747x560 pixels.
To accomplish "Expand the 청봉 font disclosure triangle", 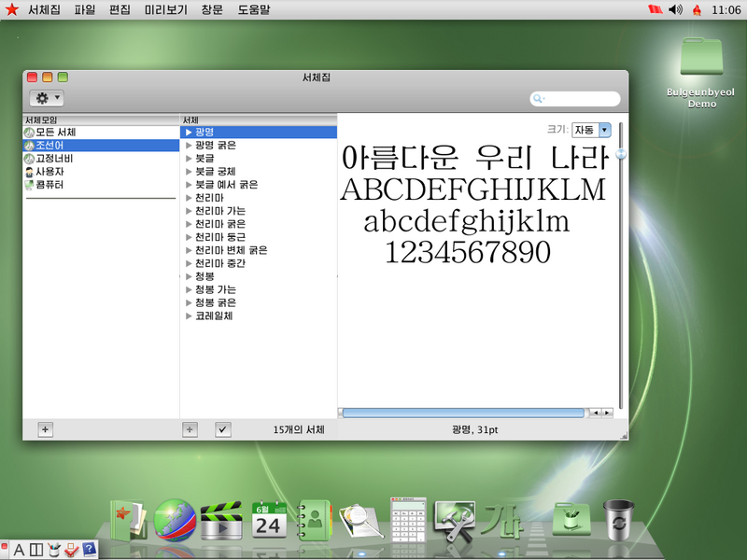I will point(189,276).
